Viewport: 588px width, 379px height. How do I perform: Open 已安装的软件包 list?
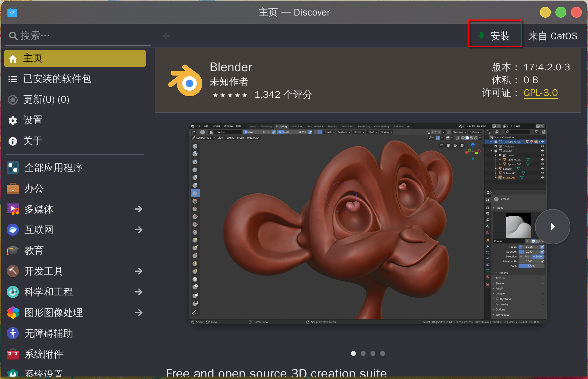(75, 79)
